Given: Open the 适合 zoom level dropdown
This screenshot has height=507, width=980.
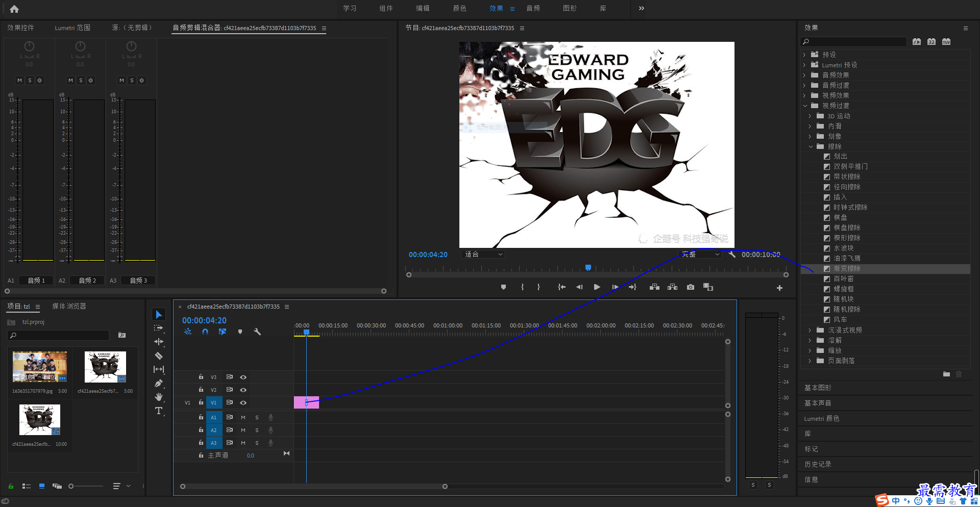Looking at the screenshot, I should (x=483, y=254).
